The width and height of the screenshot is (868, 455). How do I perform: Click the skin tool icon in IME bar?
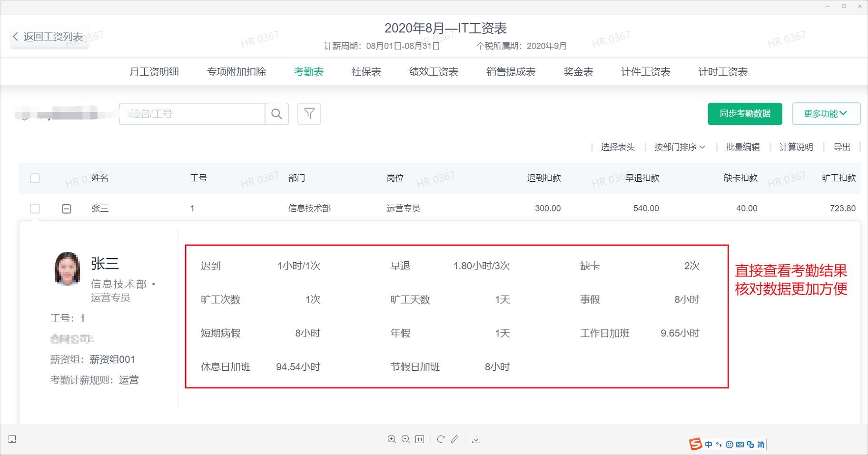(750, 445)
